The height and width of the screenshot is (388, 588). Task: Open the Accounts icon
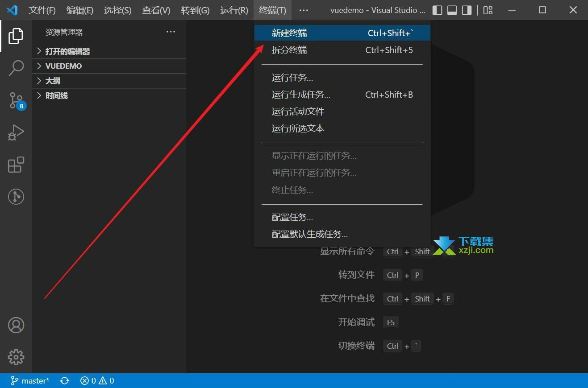(16, 325)
